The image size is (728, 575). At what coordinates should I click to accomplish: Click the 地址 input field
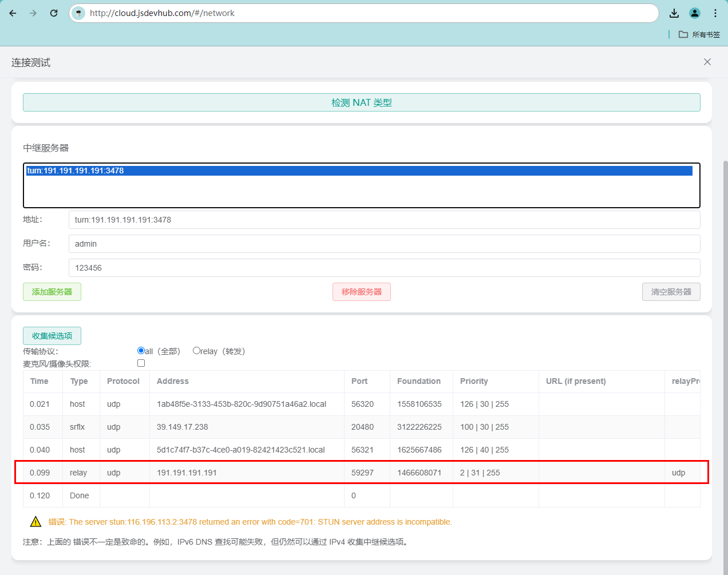click(x=384, y=220)
